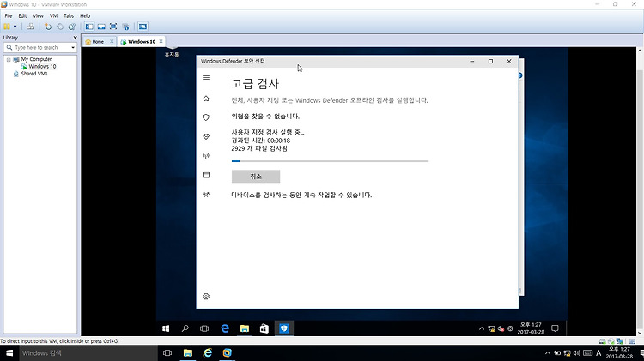
Task: Close the Home tab
Action: point(112,41)
